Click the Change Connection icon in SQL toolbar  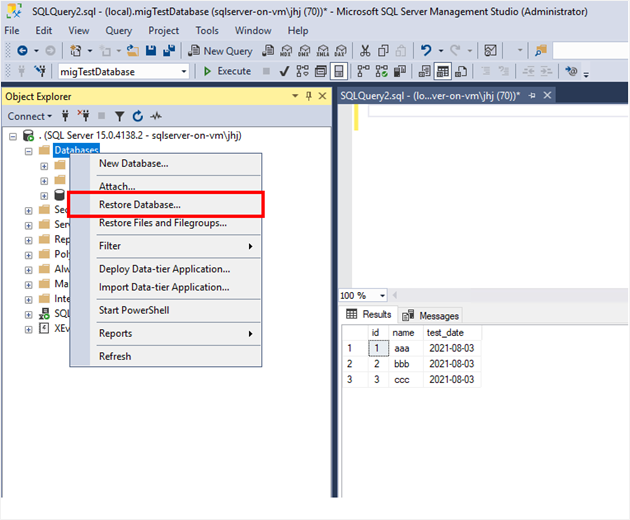(39, 72)
